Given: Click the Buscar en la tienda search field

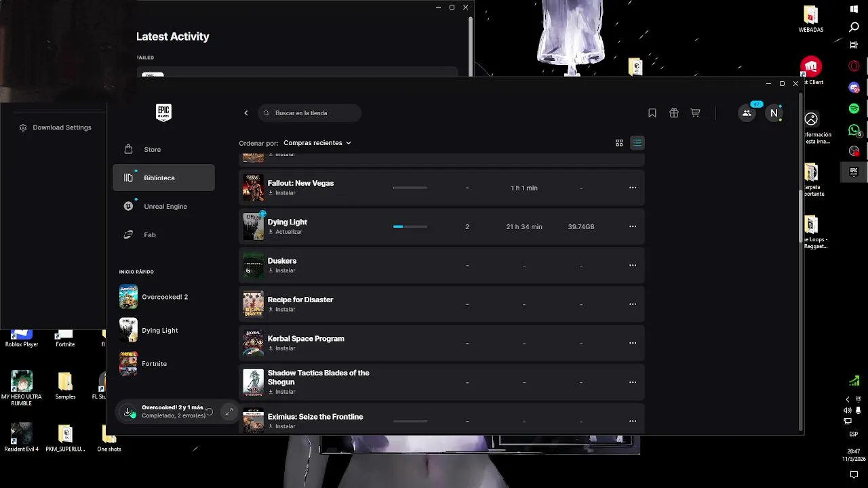Looking at the screenshot, I should tap(309, 113).
